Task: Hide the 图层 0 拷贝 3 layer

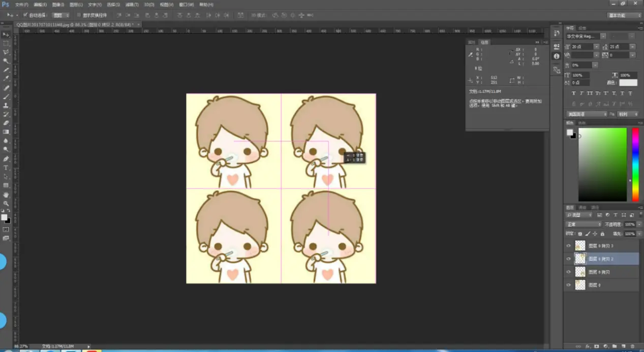Action: point(568,246)
